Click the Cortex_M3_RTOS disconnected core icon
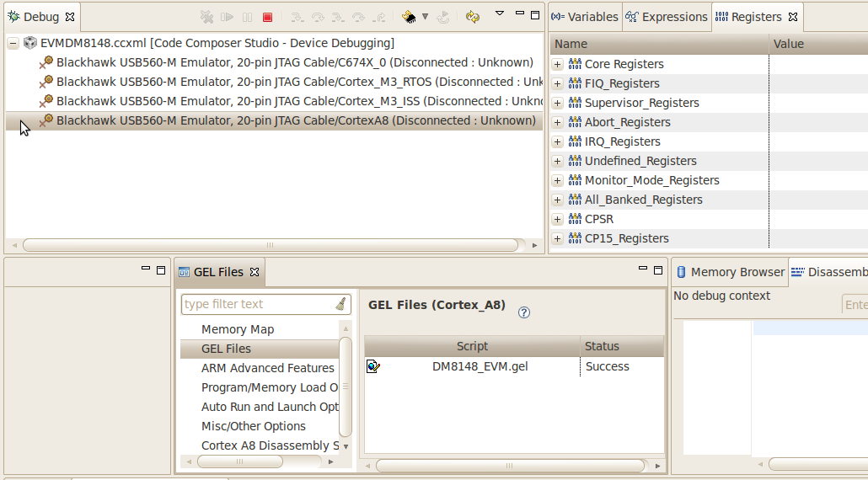The height and width of the screenshot is (480, 868). [46, 82]
